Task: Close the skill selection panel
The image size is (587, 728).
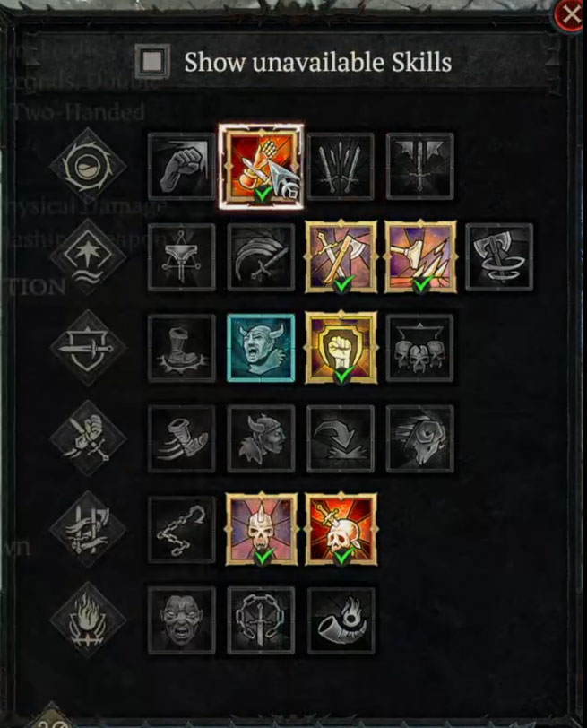Action: (x=570, y=15)
